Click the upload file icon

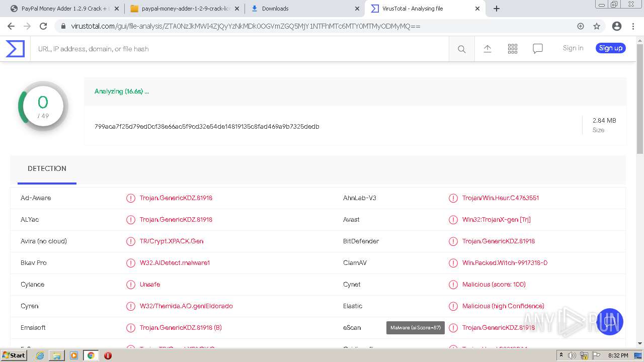coord(488,49)
